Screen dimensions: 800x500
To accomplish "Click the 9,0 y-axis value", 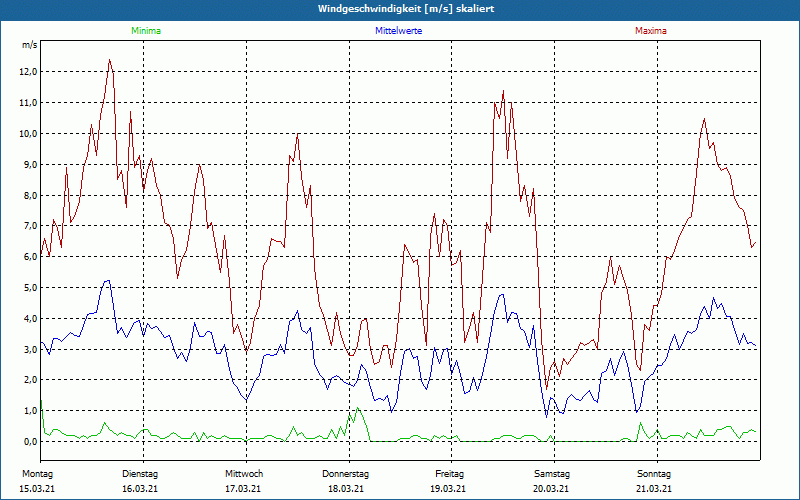I will click(x=30, y=164).
